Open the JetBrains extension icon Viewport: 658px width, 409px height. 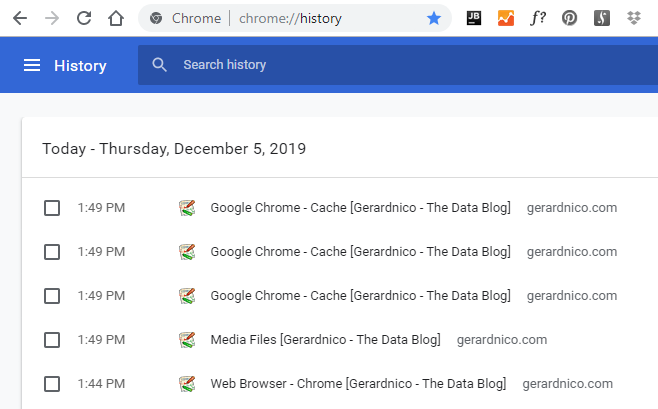tap(474, 18)
